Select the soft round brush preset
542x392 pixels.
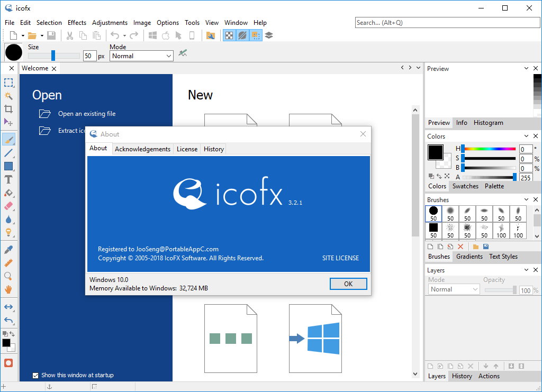point(450,214)
